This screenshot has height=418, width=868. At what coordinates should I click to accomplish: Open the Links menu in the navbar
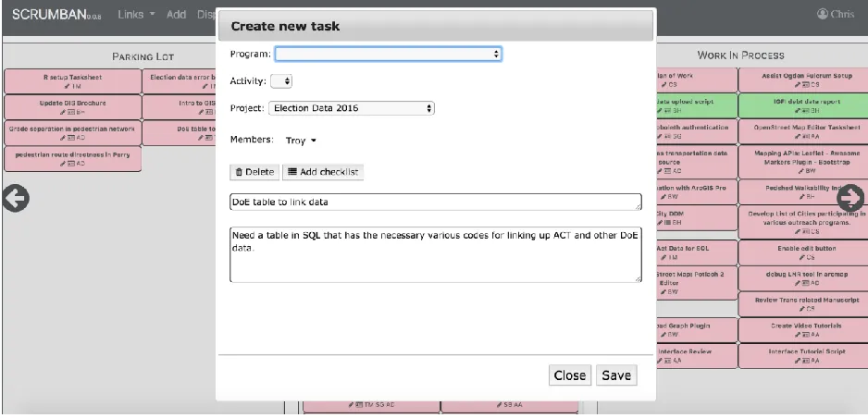(x=136, y=15)
